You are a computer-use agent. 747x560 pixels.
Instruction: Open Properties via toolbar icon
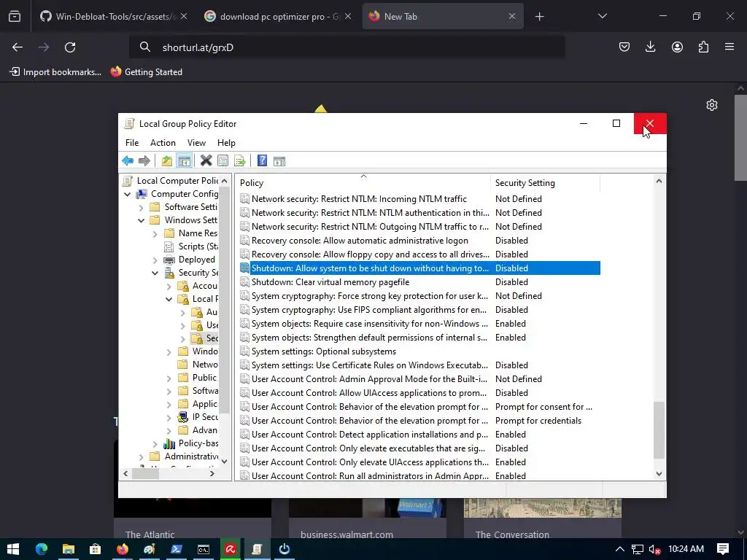222,161
